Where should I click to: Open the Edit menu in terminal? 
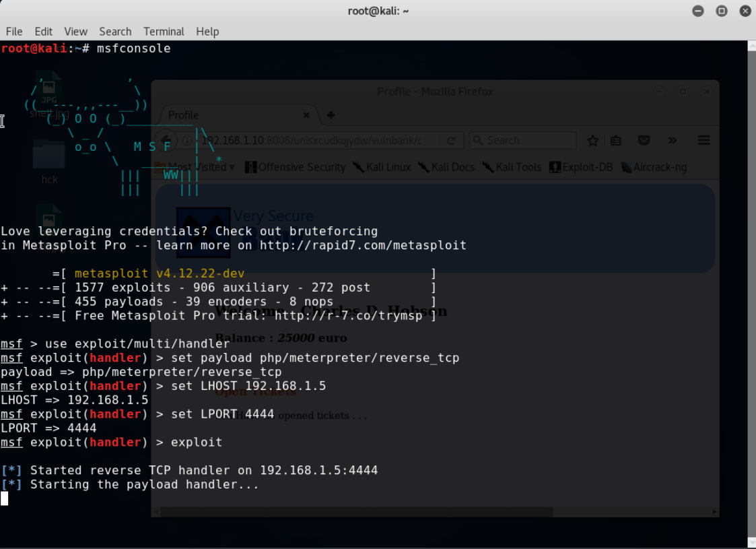tap(43, 32)
